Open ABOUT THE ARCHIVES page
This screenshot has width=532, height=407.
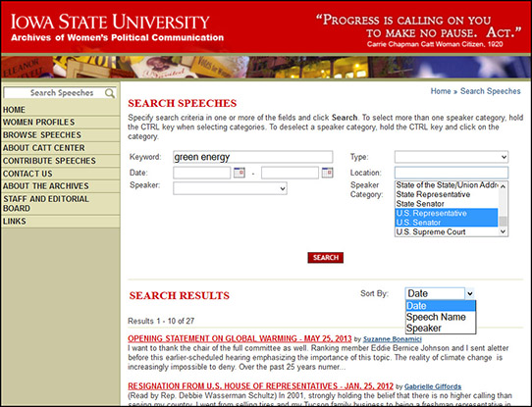pos(61,186)
